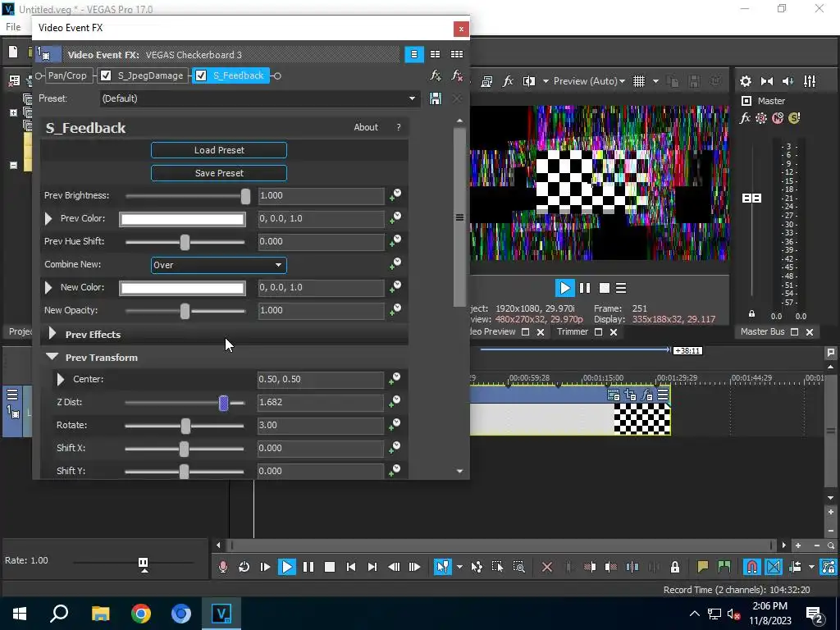The width and height of the screenshot is (840, 630).
Task: Open the Combine New dropdown set to Over
Action: (x=218, y=265)
